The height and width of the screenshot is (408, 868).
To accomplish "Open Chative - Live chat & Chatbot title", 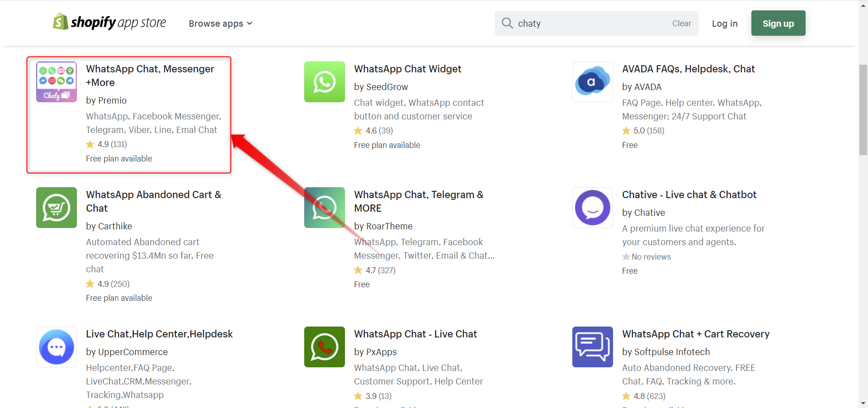I will click(x=689, y=195).
